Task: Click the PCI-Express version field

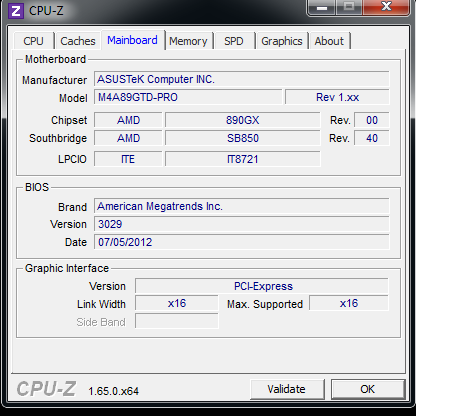Action: click(262, 286)
